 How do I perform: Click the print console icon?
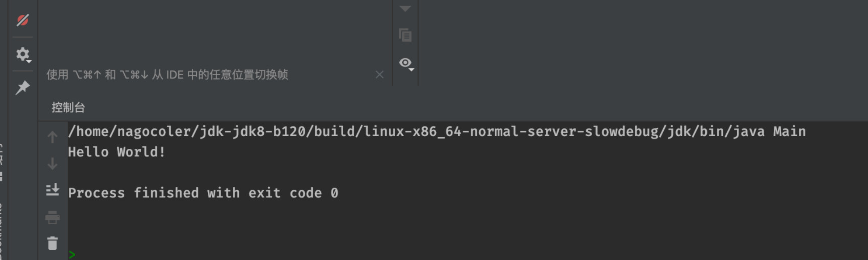pyautogui.click(x=52, y=218)
